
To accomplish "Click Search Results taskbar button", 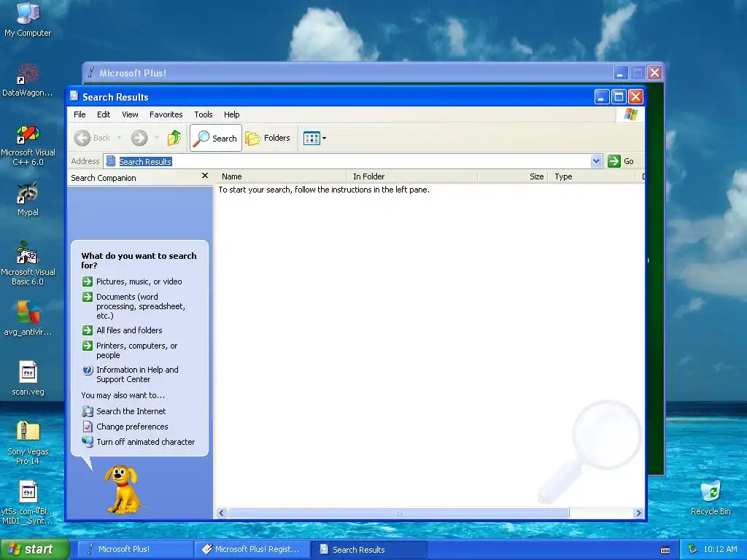I will click(x=369, y=549).
